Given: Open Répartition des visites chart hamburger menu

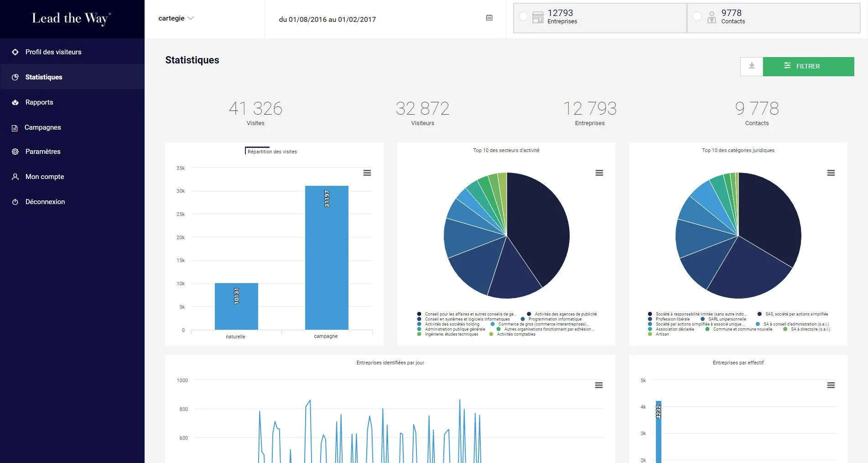Looking at the screenshot, I should point(367,173).
